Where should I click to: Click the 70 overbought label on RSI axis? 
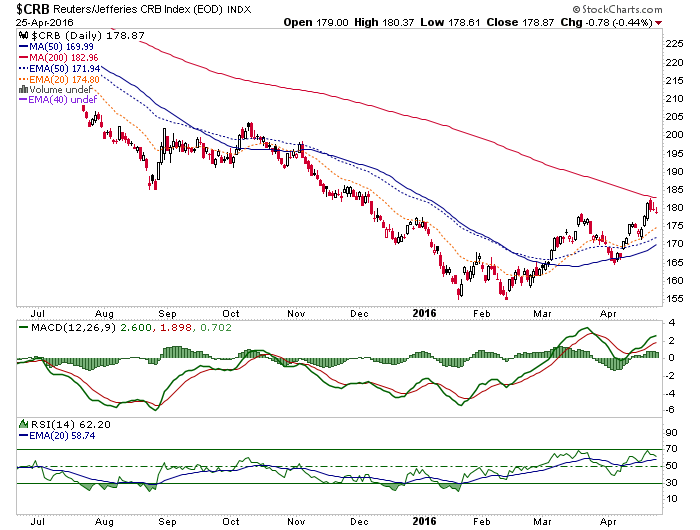coord(671,449)
